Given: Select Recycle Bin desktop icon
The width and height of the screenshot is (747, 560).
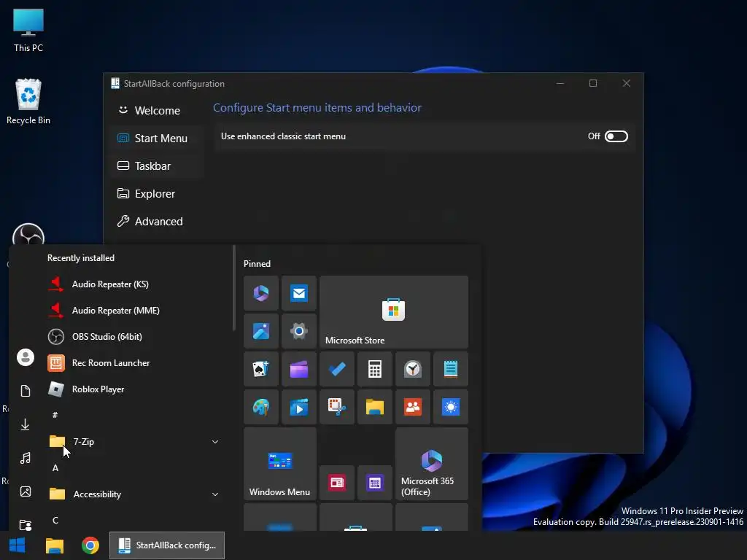Looking at the screenshot, I should click(28, 101).
